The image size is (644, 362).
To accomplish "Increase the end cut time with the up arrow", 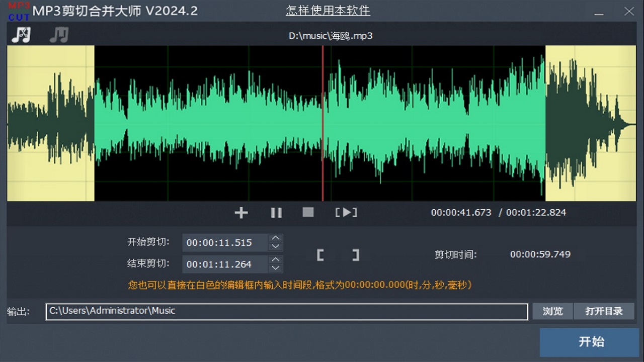I will (276, 260).
